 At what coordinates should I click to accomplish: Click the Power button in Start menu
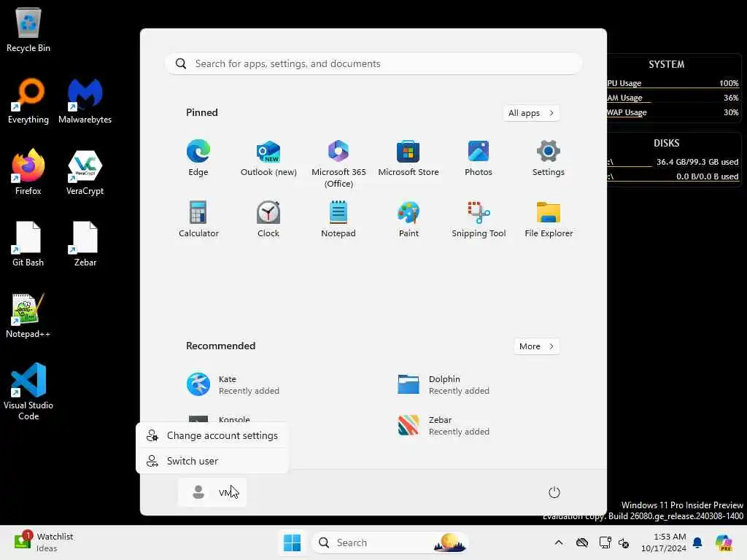coord(554,492)
